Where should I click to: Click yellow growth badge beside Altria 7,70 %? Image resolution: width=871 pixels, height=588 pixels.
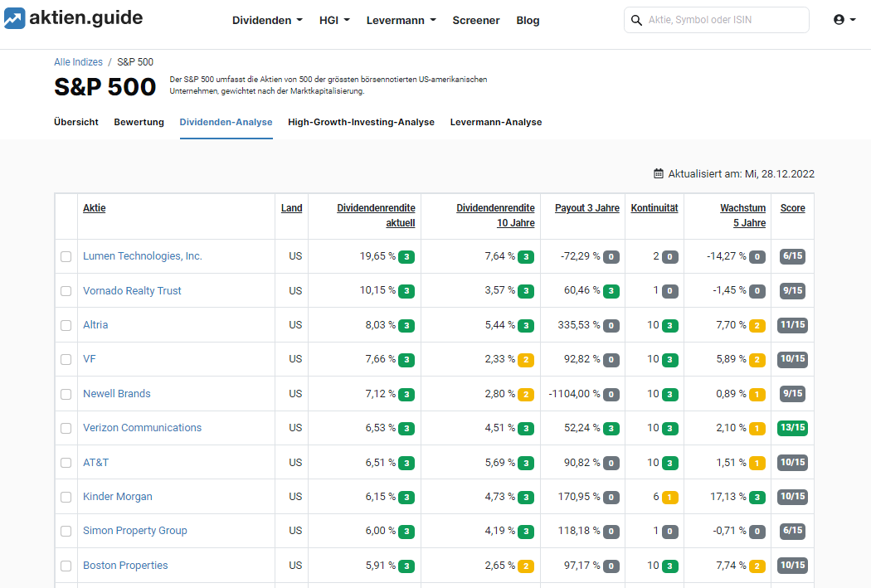[757, 326]
